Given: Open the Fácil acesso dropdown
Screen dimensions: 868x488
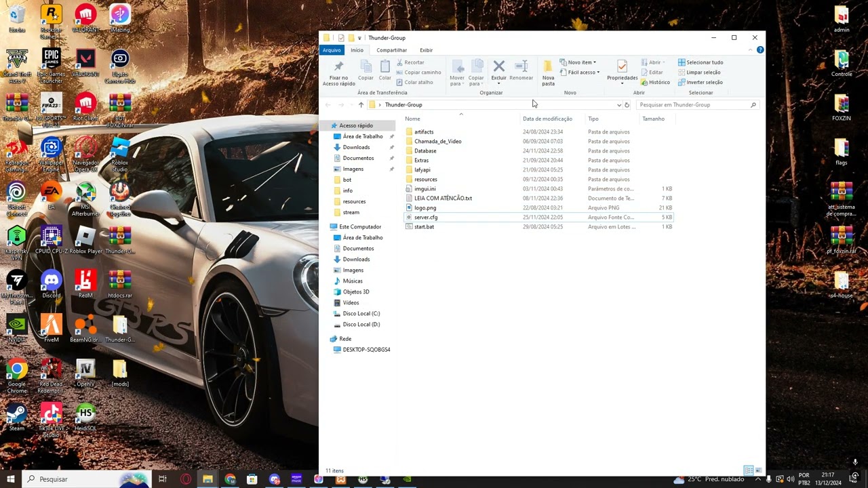Looking at the screenshot, I should tap(580, 73).
